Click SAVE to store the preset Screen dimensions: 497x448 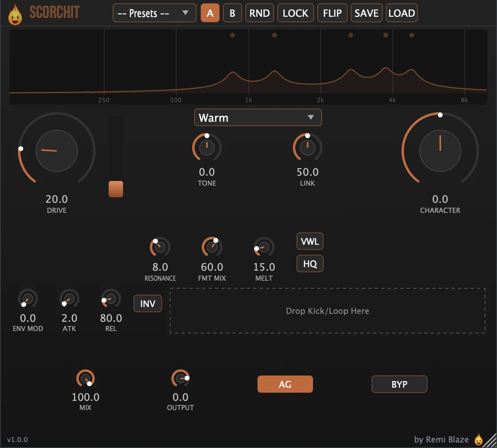[x=367, y=13]
